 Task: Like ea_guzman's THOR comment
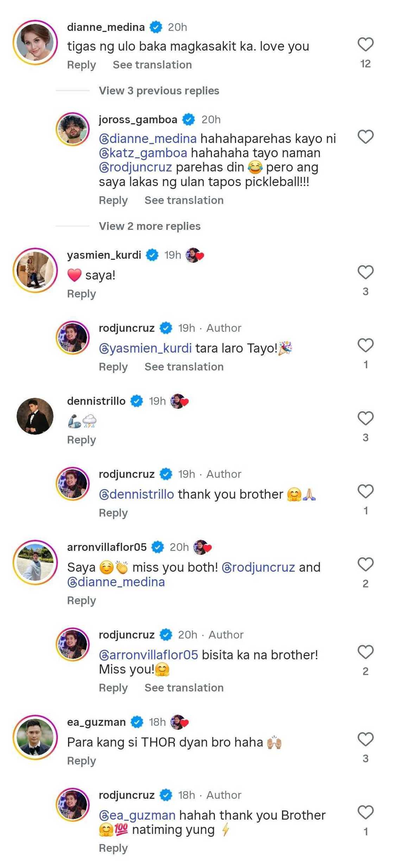tap(366, 739)
